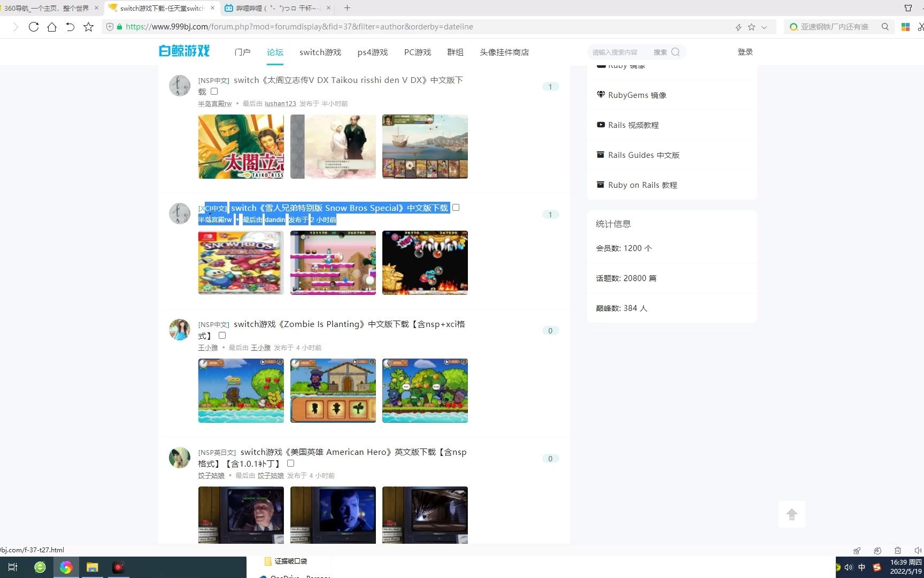The width and height of the screenshot is (924, 578).
Task: Close the switch游戏下载 tab
Action: (x=212, y=8)
